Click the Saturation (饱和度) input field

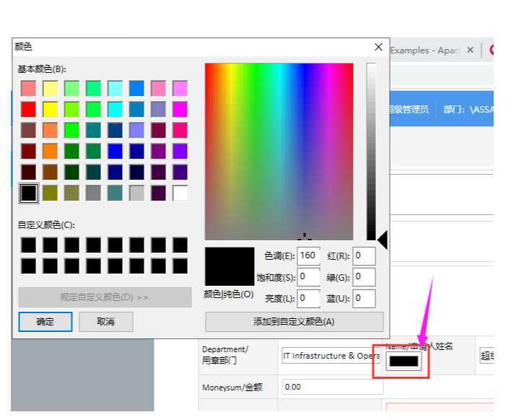(x=308, y=277)
